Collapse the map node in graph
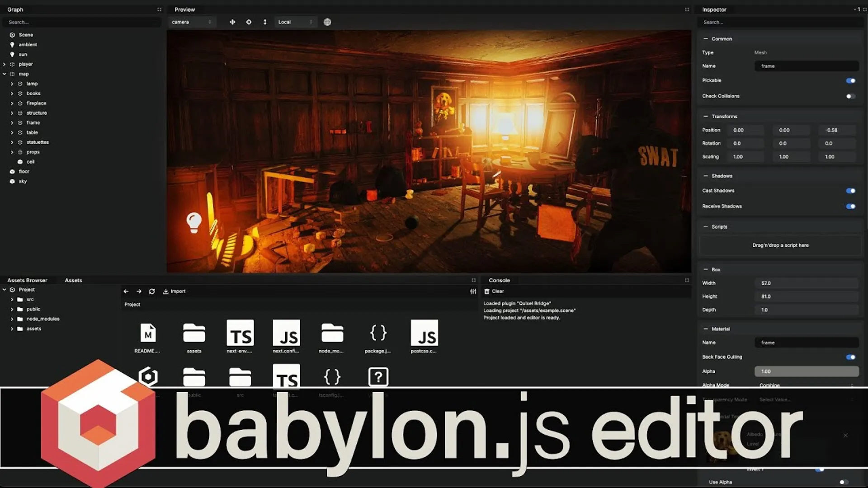Screen dimensions: 868x488 pos(5,74)
